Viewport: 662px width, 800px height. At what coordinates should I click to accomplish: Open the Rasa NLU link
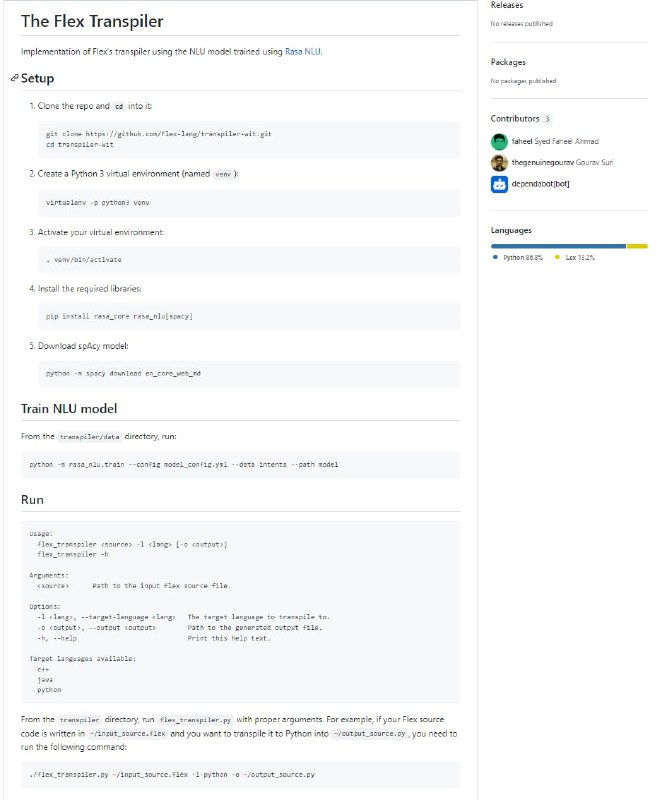pyautogui.click(x=303, y=51)
